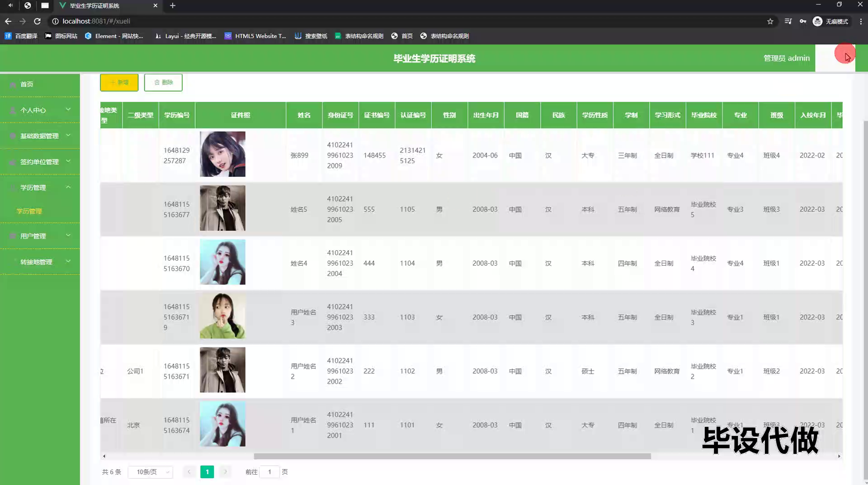
Task: Select the 学历管理 submenu item
Action: coord(29,211)
